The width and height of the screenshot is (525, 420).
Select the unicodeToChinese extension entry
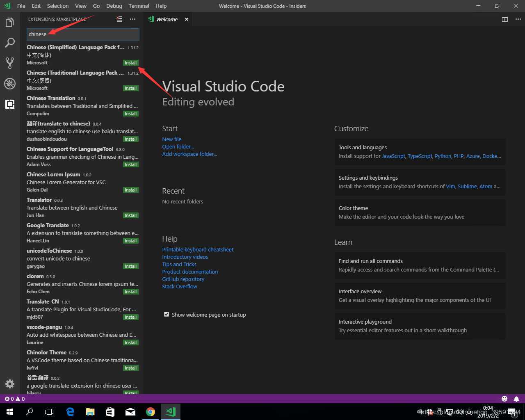tap(82, 258)
